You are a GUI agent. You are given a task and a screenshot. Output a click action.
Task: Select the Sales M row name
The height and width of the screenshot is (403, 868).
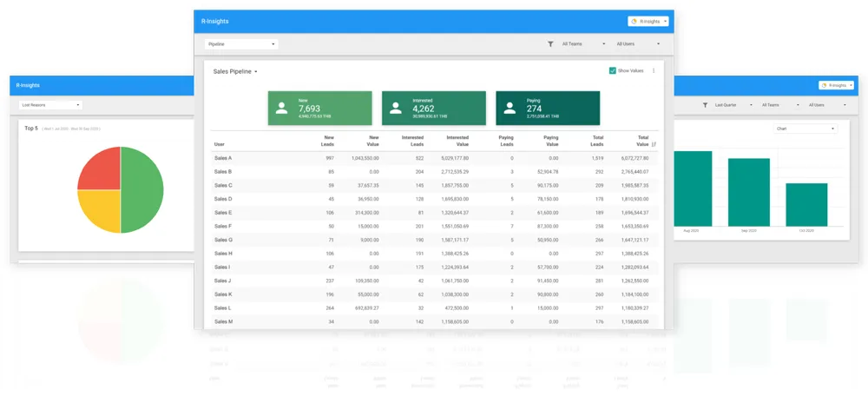point(224,321)
